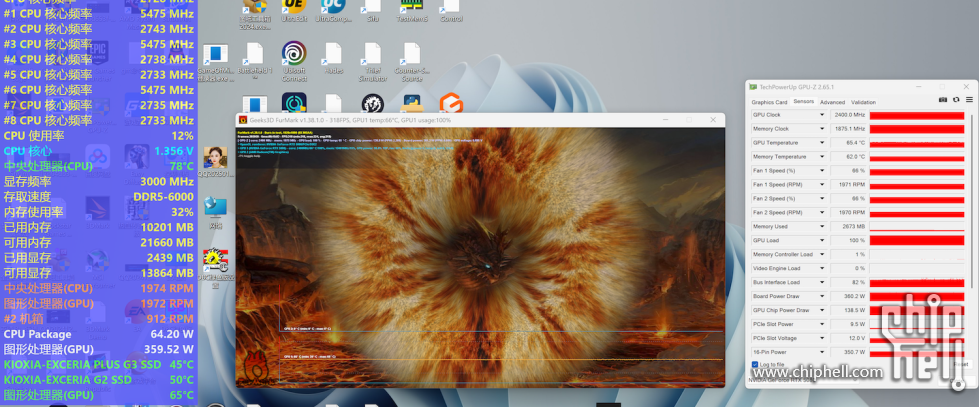979x407 pixels.
Task: Maximize the FurMark window
Action: (689, 120)
